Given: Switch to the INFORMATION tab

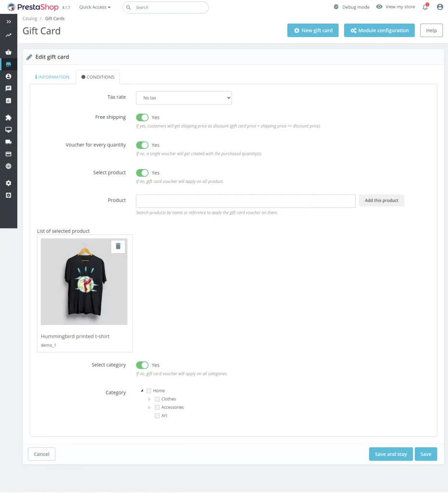Looking at the screenshot, I should tap(52, 77).
